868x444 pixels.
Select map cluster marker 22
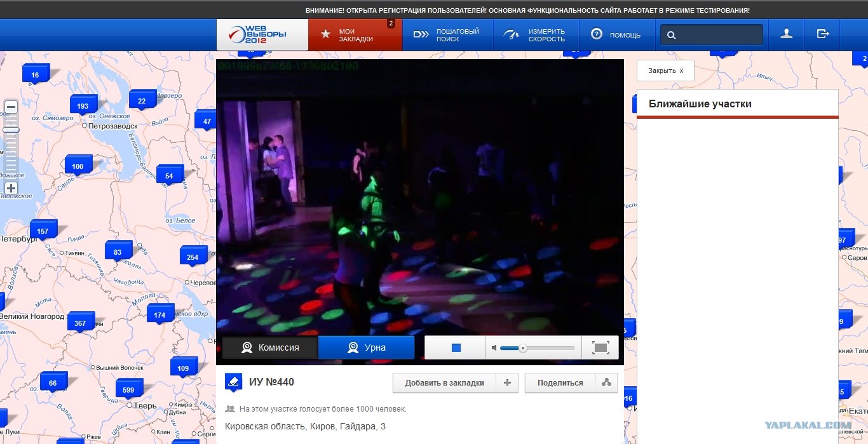point(142,100)
